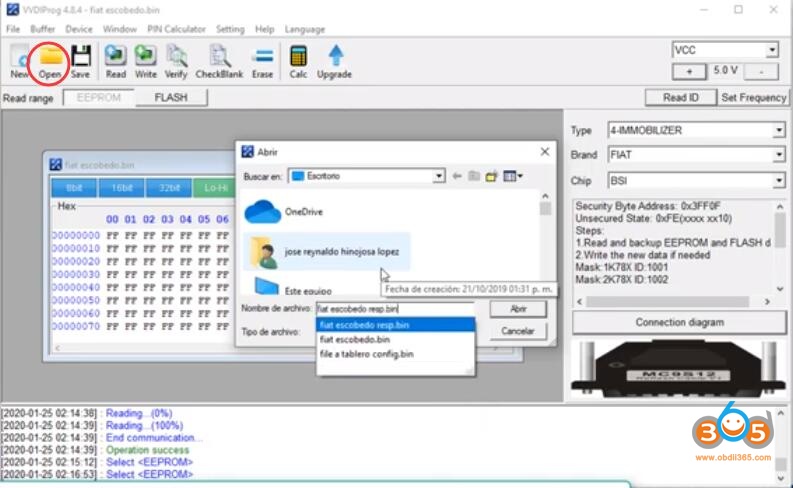
Task: Click hex row address 00000000
Action: click(x=76, y=236)
